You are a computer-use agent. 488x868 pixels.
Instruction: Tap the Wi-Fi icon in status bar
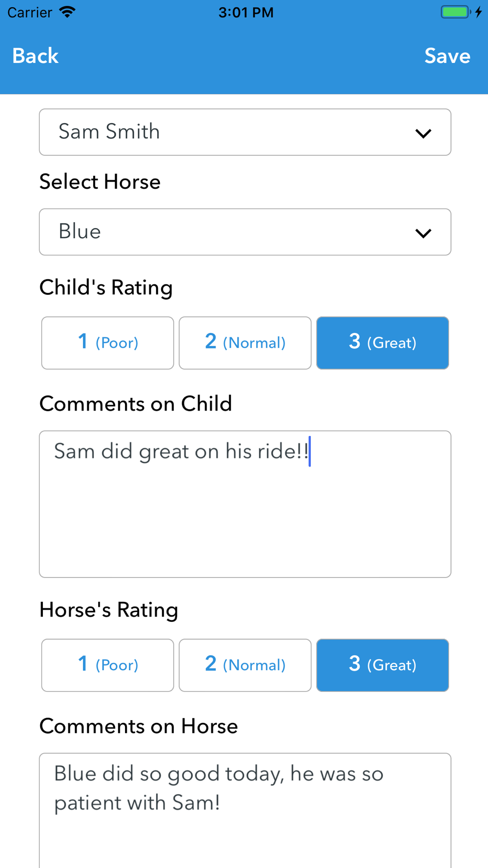tap(67, 12)
